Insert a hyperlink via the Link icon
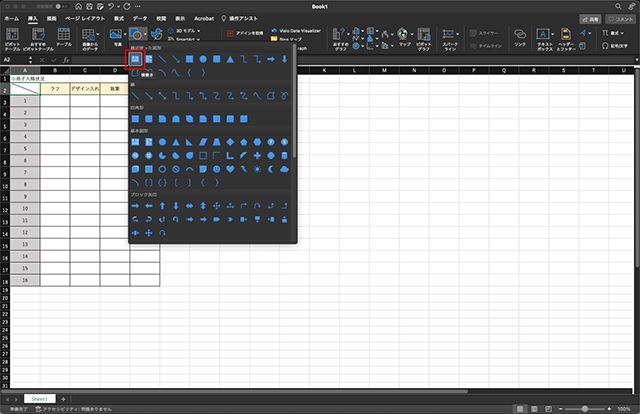The height and width of the screenshot is (414, 640). point(520,37)
